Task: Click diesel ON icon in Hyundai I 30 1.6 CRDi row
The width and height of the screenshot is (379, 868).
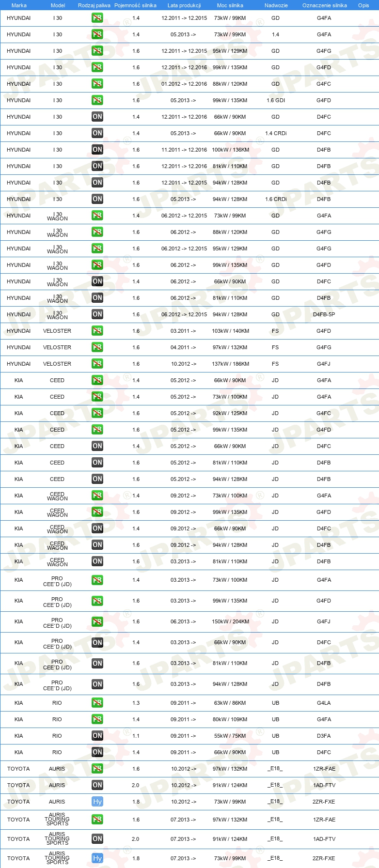Action: pos(97,199)
